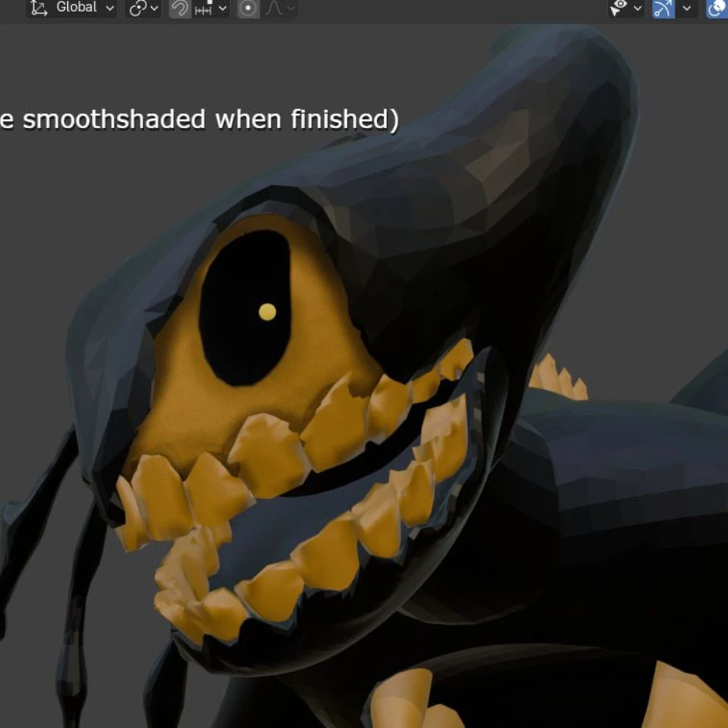Toggle the magnet snap button
728x728 pixels.
(x=180, y=8)
